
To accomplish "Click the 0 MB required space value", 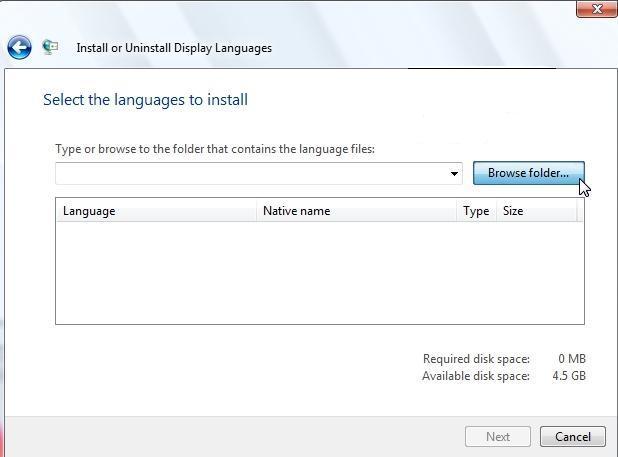I will pos(572,359).
